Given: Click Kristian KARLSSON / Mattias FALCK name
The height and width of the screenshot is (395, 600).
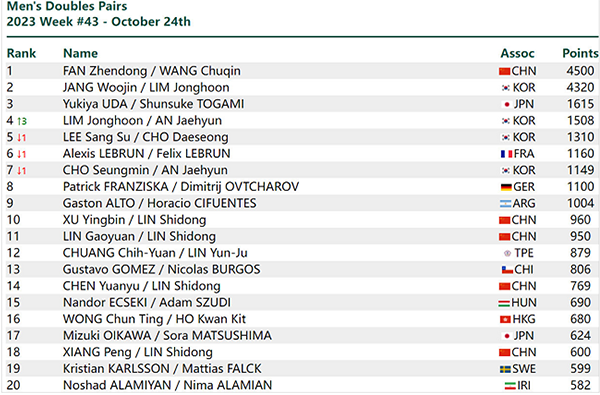Looking at the screenshot, I should click(x=162, y=369).
